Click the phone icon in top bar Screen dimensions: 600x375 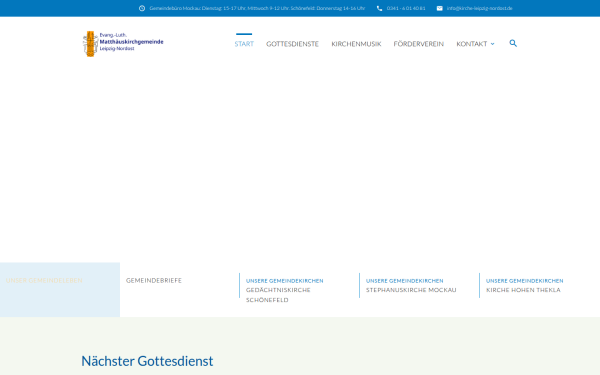pos(379,8)
